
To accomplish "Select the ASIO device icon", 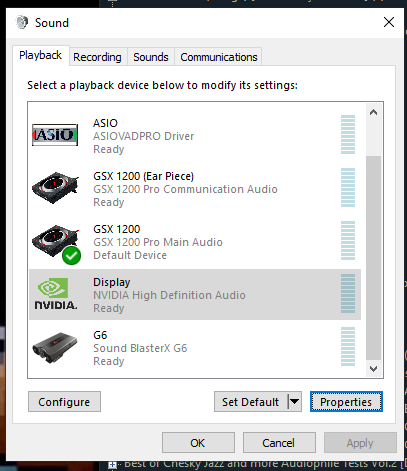I will click(x=55, y=135).
